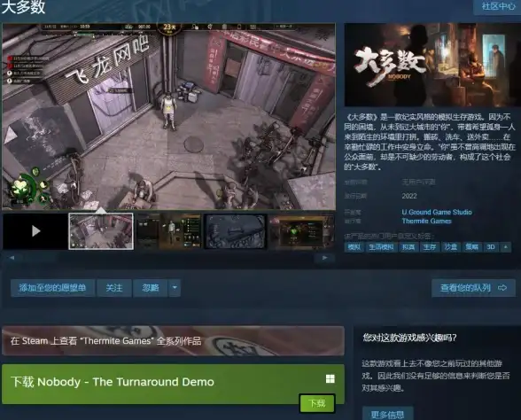
Task: Click release date value 2022
Action: click(409, 196)
